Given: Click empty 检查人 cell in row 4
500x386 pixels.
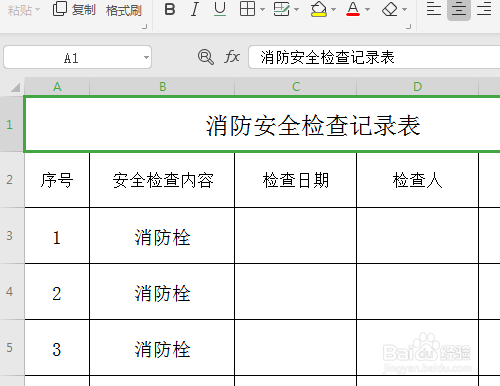Looking at the screenshot, I should [x=417, y=292].
